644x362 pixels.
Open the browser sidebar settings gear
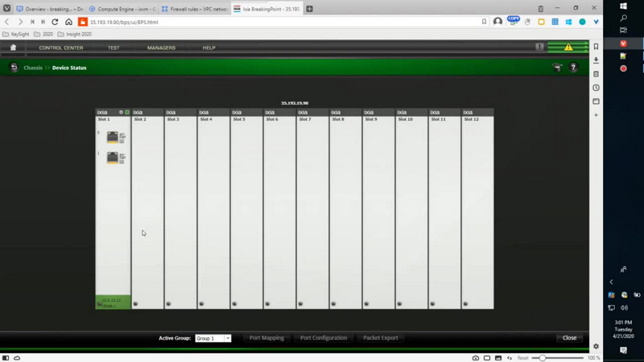596,347
